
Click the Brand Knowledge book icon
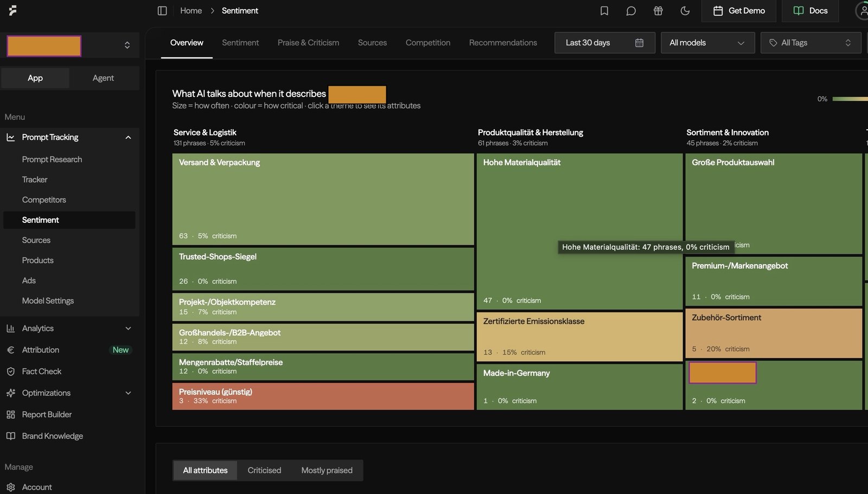click(10, 437)
